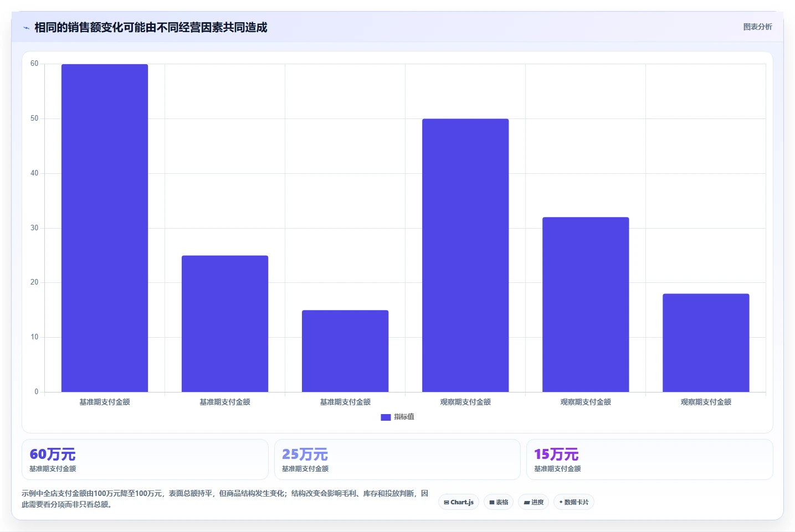The image size is (795, 532).
Task: Click the bar reaching value 18
Action: [x=706, y=343]
